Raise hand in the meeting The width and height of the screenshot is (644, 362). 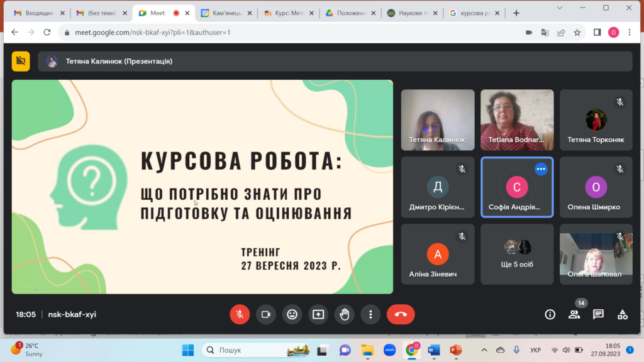click(x=345, y=314)
